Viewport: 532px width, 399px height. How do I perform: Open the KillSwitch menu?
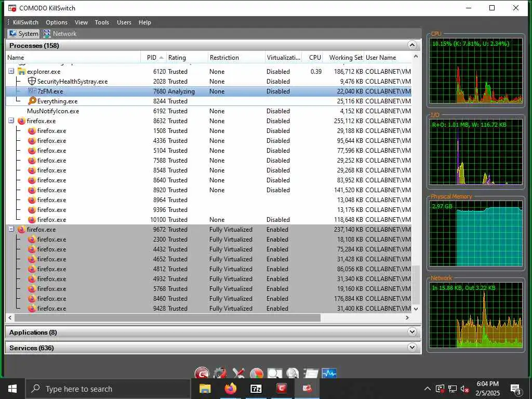tap(25, 22)
